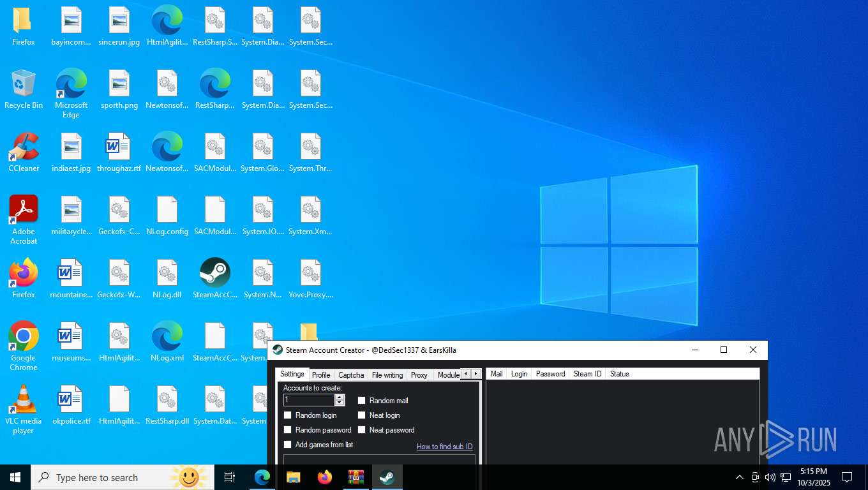Select okpolice.rtf document icon

[71, 406]
